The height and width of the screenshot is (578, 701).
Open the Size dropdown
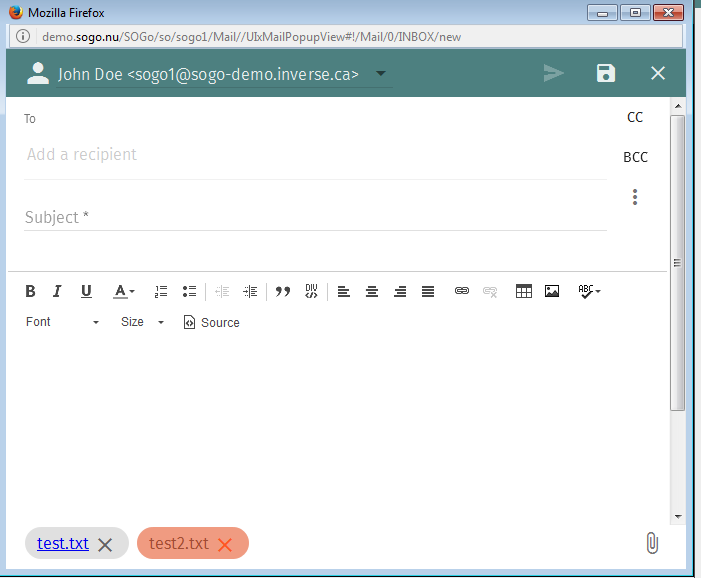coord(142,322)
